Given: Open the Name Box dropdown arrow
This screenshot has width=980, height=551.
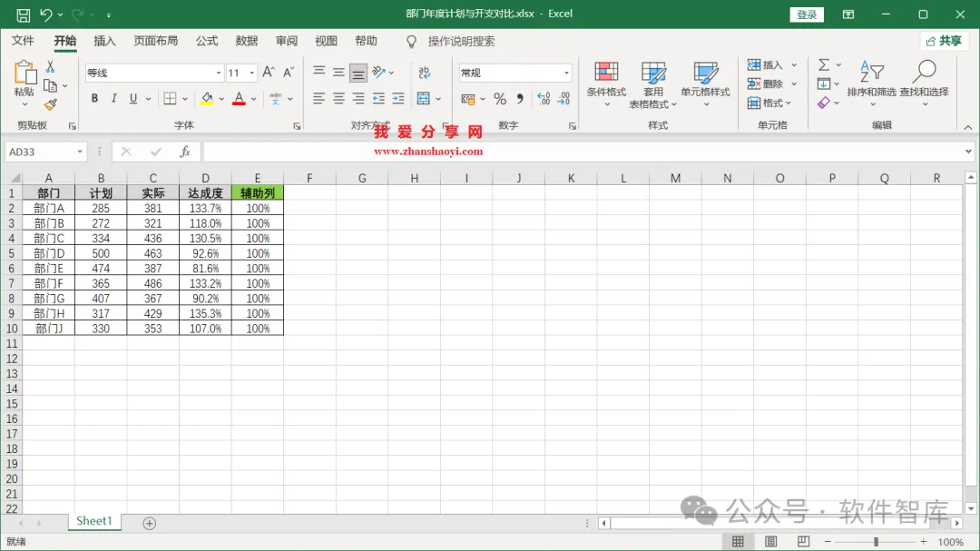Looking at the screenshot, I should (x=79, y=152).
